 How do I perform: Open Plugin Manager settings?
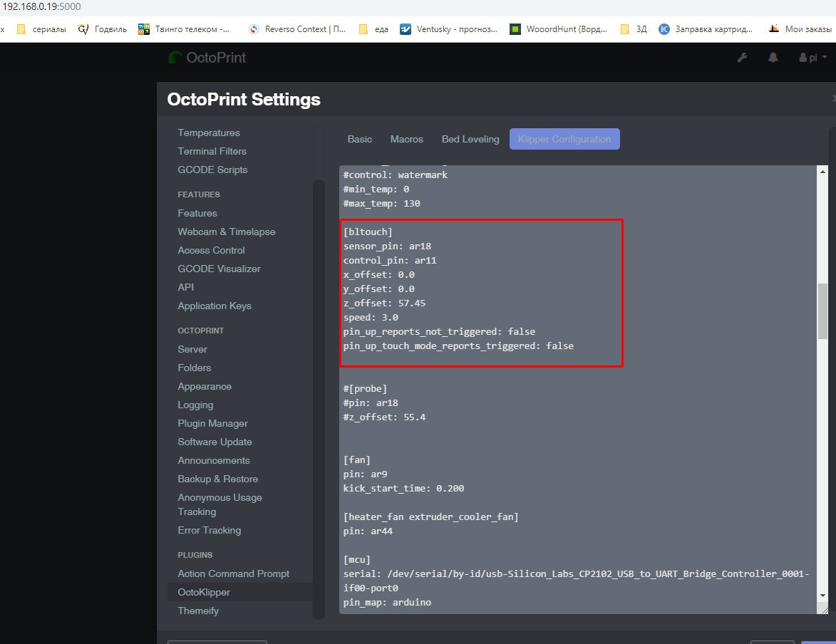pyautogui.click(x=212, y=424)
